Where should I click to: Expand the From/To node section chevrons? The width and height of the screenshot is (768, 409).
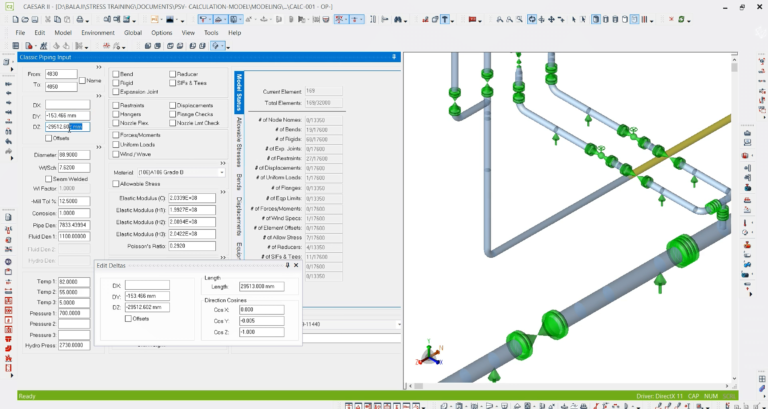coord(99,67)
